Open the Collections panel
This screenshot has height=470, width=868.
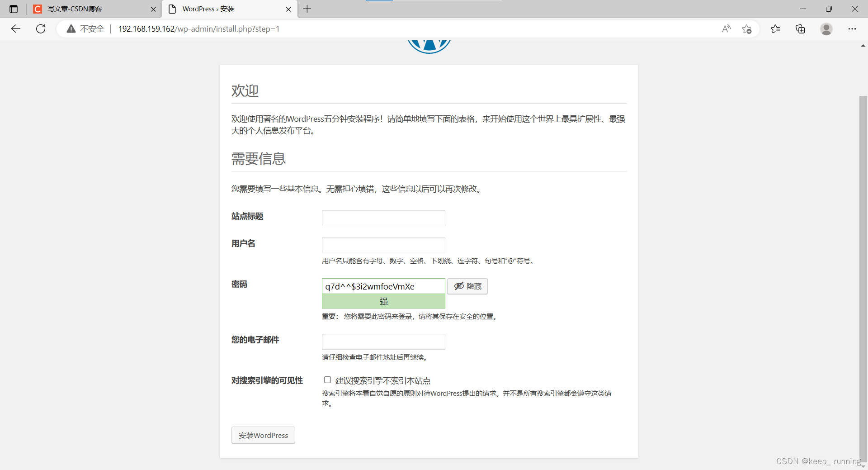800,28
